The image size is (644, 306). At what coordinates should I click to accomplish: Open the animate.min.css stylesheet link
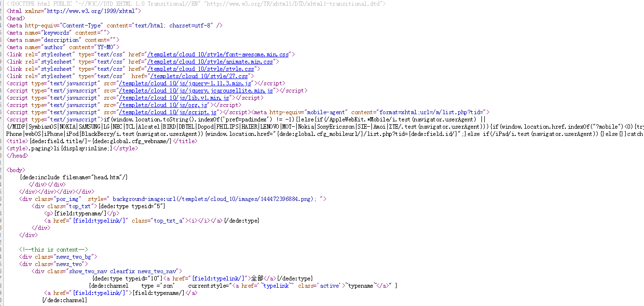point(211,62)
